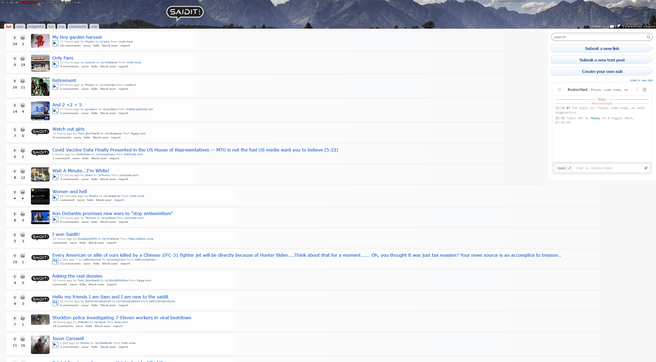Open the chat sidebar hamburger menu icon
The width and height of the screenshot is (656, 362).
click(x=559, y=90)
